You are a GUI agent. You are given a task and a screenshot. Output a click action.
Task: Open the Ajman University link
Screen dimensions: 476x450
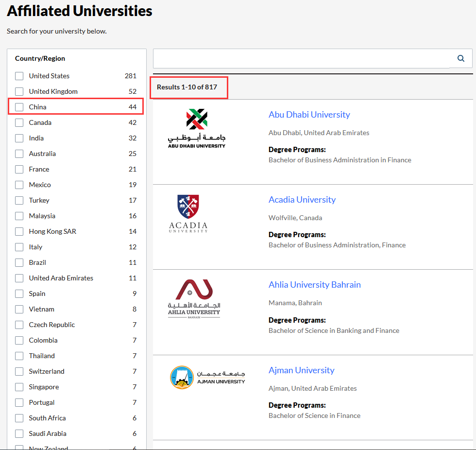point(302,370)
